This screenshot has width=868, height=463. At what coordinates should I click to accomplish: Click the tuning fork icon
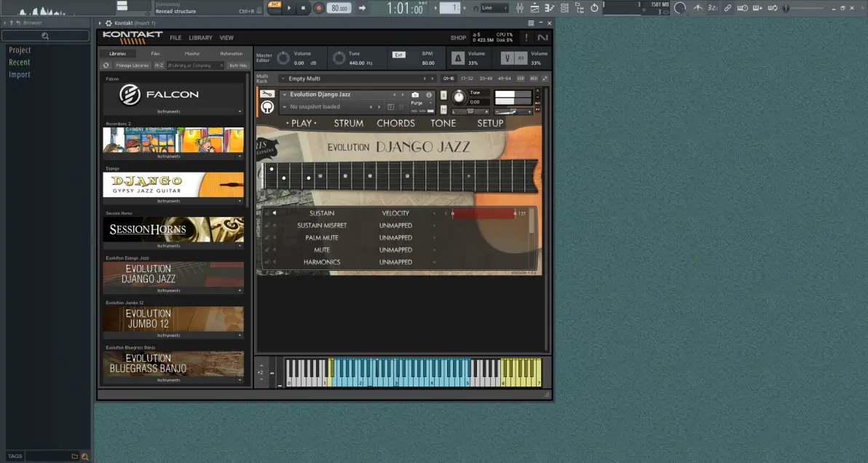coord(507,58)
